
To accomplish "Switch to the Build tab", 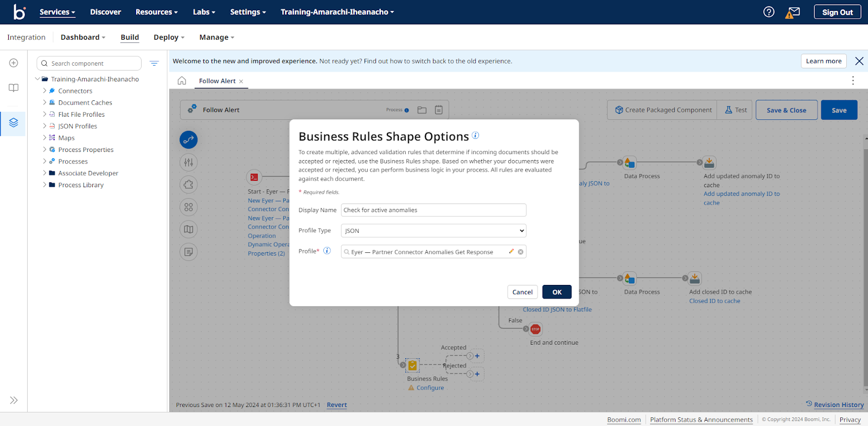I will 130,37.
